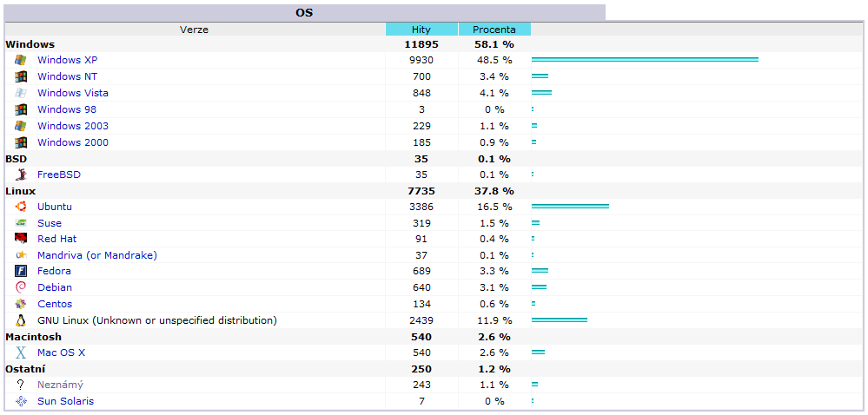The image size is (868, 415).
Task: Click the Debian swirl icon
Action: (21, 287)
